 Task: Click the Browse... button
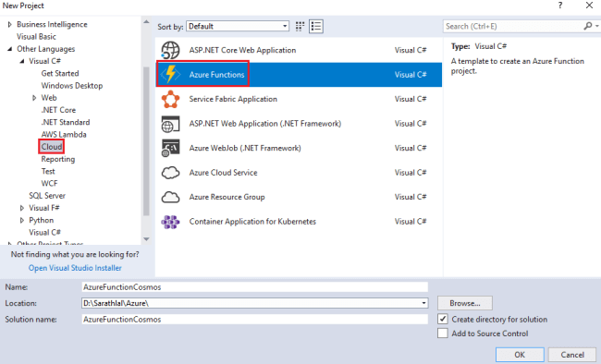(464, 303)
